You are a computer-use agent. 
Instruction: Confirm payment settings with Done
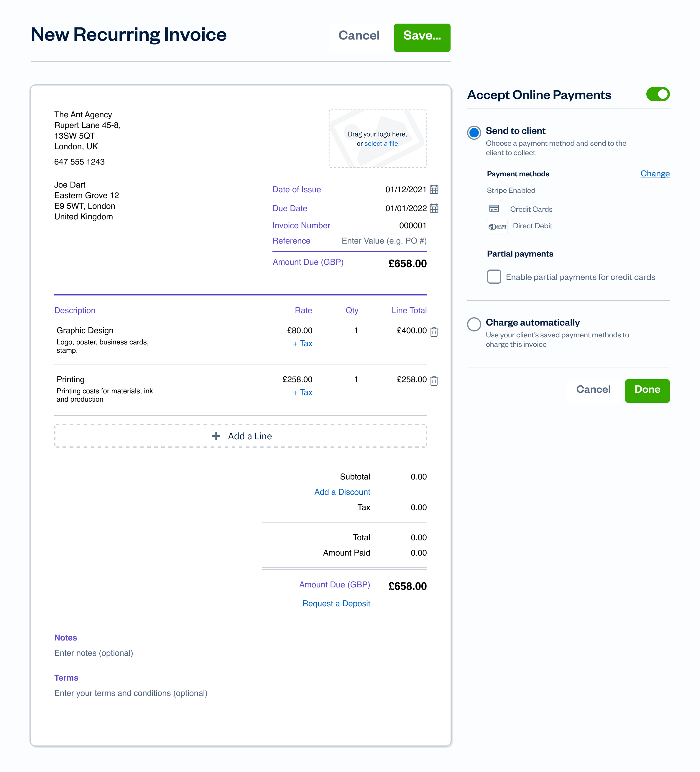[647, 390]
